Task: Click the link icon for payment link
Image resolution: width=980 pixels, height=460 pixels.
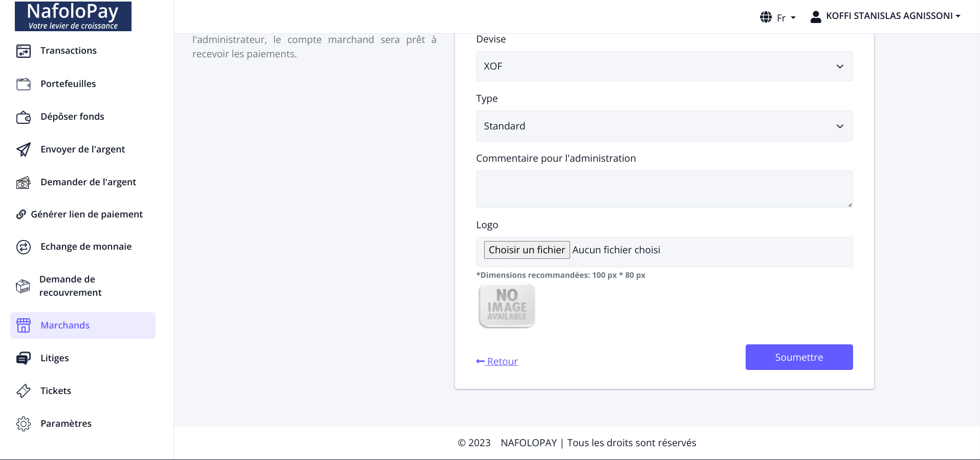Action: coord(21,214)
